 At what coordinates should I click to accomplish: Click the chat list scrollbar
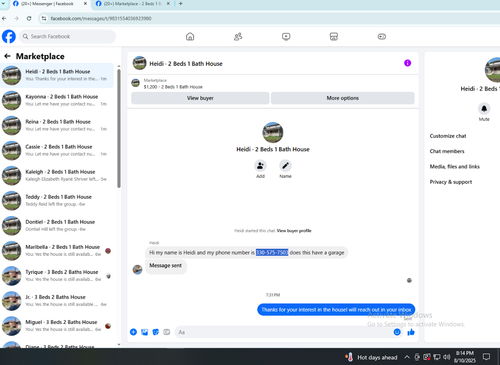(119, 127)
